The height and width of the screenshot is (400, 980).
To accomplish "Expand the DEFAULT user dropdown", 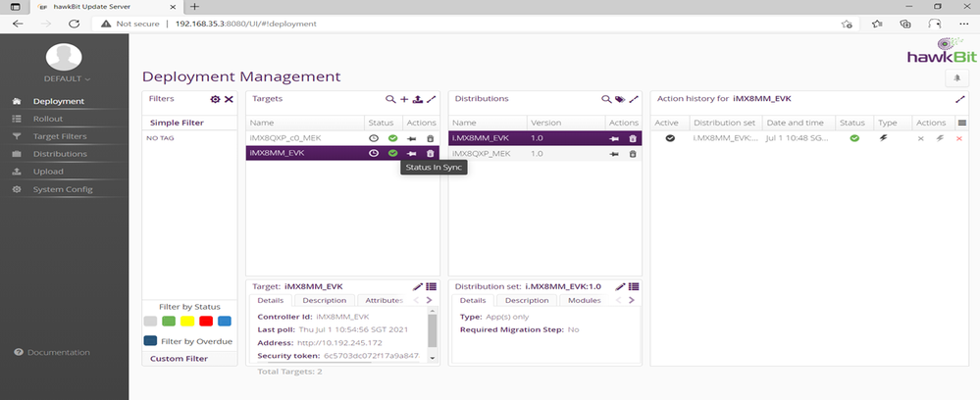I will pos(67,78).
